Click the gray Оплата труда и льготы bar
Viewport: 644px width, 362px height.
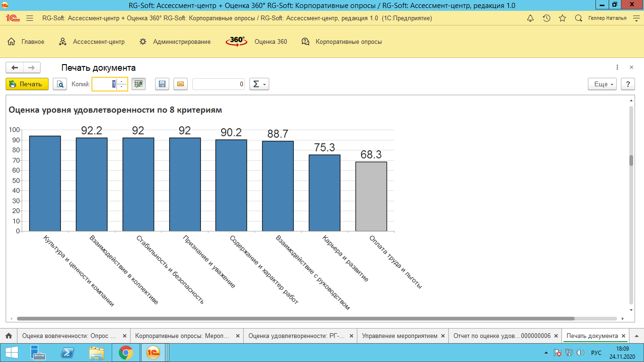pyautogui.click(x=371, y=197)
